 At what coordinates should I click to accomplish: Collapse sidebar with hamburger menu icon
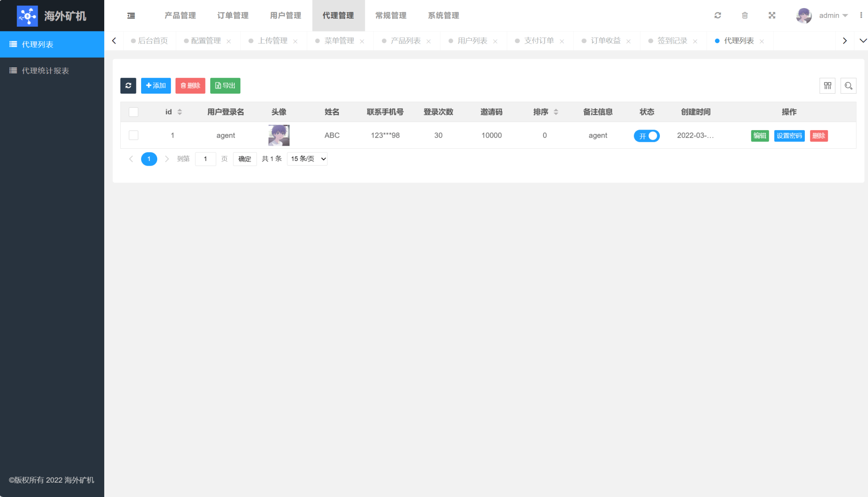click(131, 16)
